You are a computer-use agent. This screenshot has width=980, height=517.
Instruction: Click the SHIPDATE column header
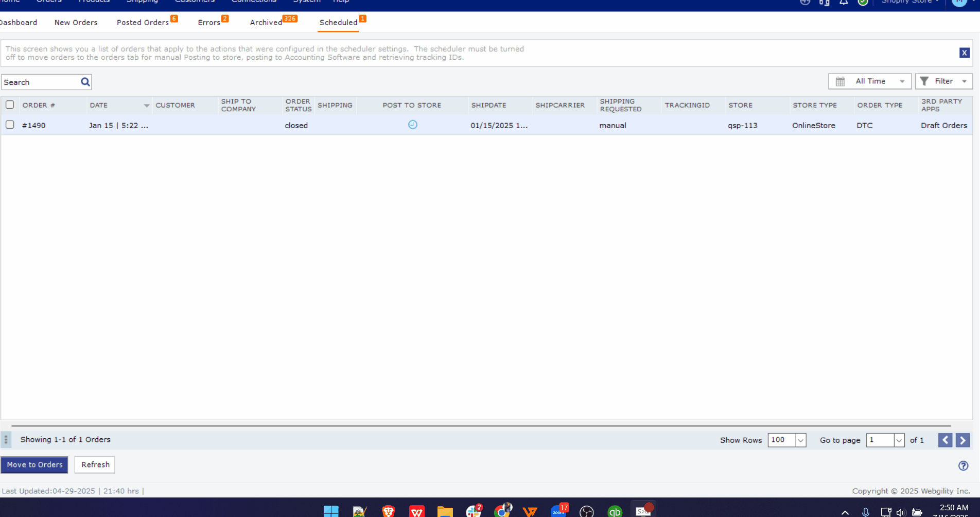[488, 105]
